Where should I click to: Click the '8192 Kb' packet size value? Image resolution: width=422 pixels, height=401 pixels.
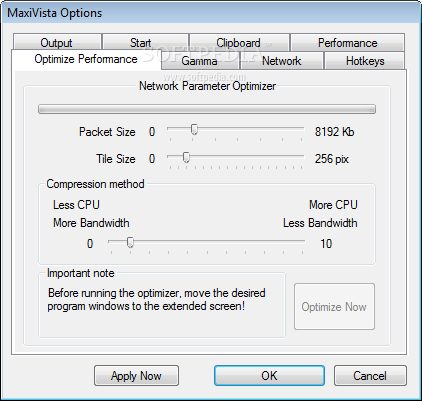pos(334,132)
